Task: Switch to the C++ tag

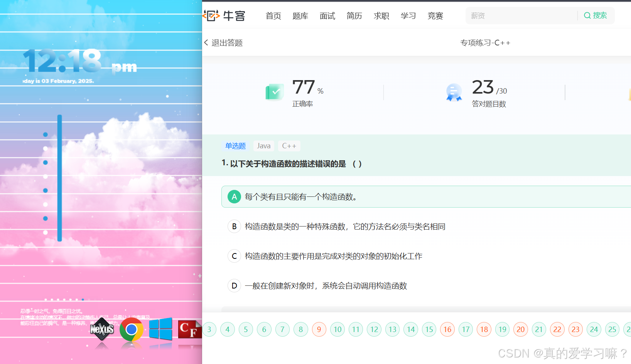Action: point(289,146)
